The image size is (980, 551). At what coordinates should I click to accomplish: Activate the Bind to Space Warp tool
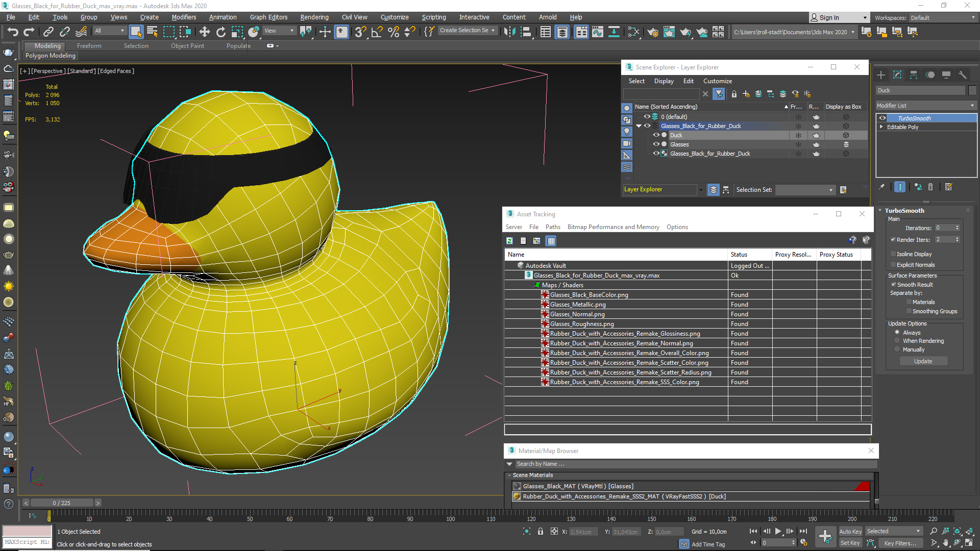81,32
